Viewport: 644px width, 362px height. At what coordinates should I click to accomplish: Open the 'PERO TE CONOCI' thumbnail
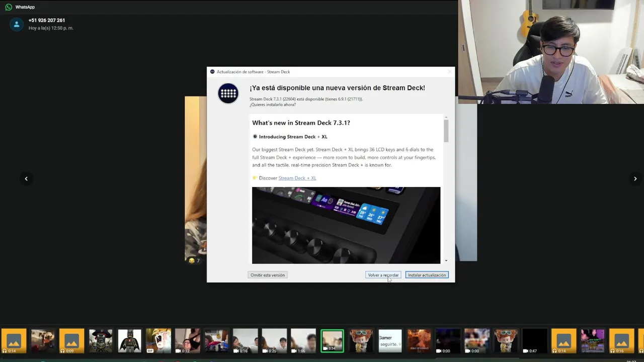coord(419,341)
